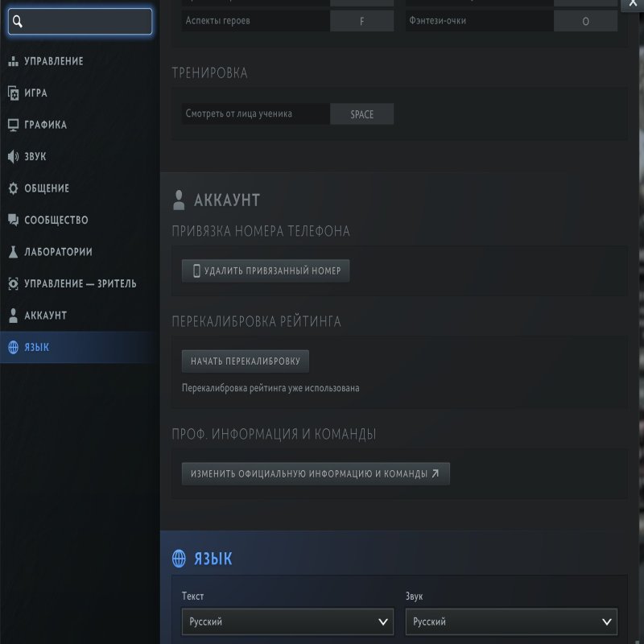Click the ОБЩЕНИЕ gear icon
Screen dimensions: 644x644
coord(13,188)
